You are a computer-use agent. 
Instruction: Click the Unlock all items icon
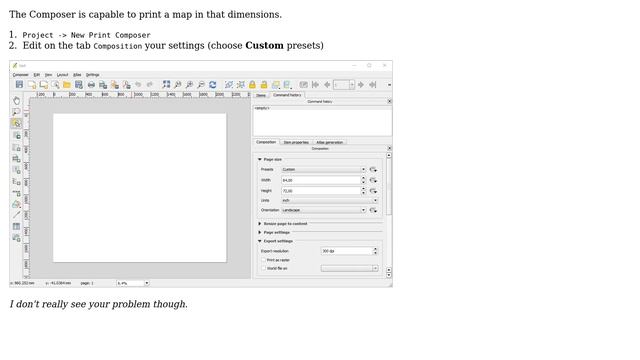264,84
